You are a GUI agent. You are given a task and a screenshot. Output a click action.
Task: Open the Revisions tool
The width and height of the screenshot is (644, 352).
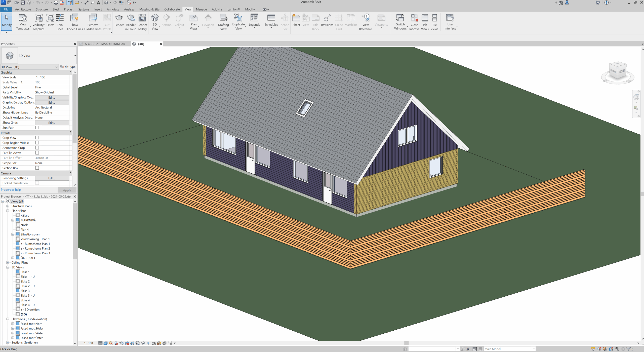click(327, 20)
